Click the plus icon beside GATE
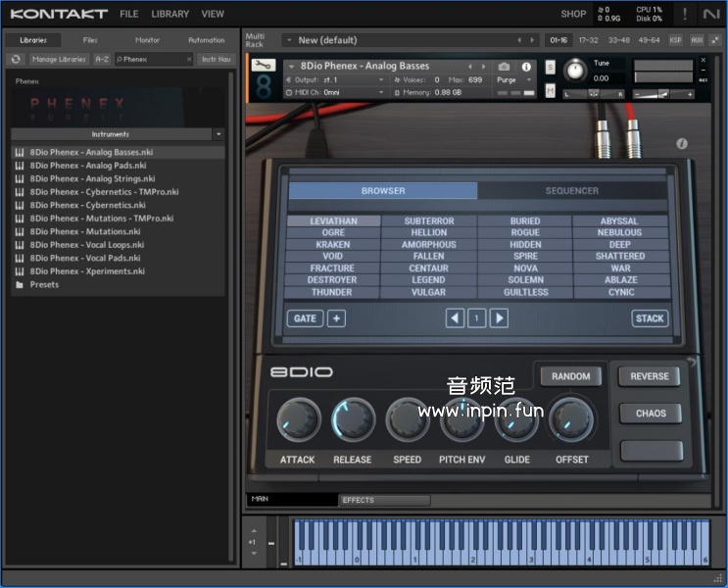 click(336, 318)
